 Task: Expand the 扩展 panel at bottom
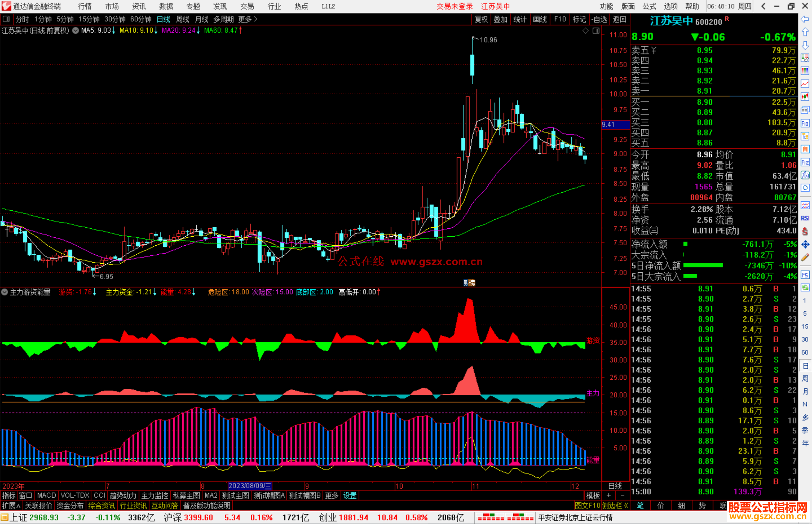point(11,506)
